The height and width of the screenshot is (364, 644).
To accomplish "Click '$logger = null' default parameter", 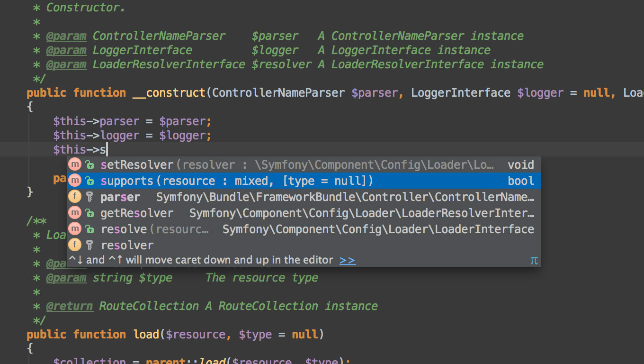I will tap(563, 93).
